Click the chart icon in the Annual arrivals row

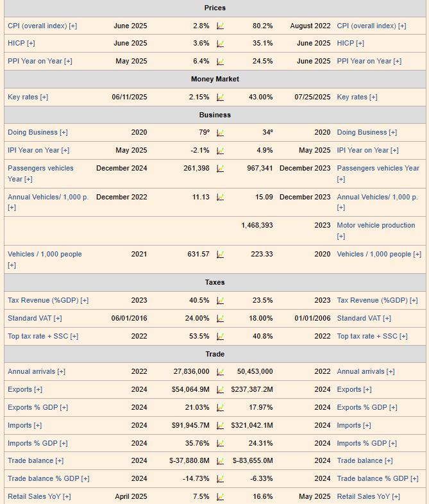pyautogui.click(x=220, y=372)
